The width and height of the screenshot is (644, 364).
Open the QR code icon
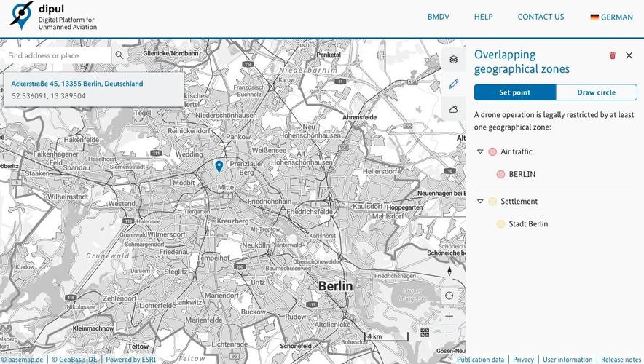(425, 333)
